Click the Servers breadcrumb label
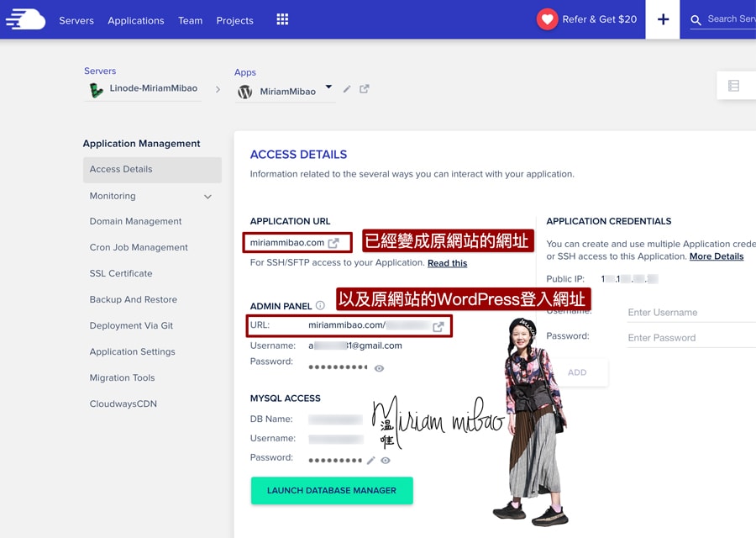This screenshot has width=756, height=538. 100,71
